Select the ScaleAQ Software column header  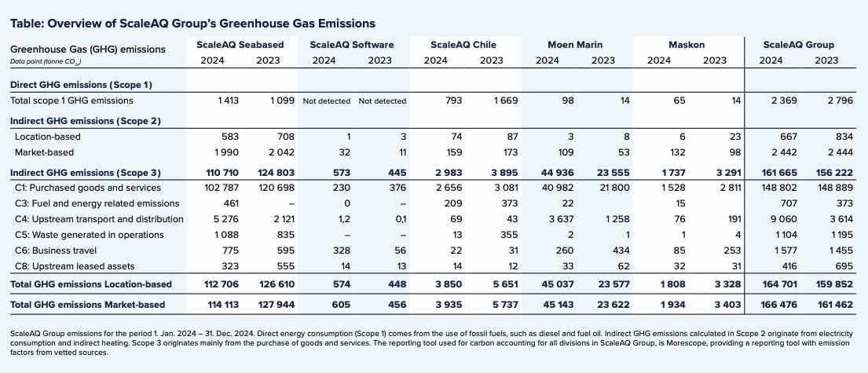[x=352, y=45]
